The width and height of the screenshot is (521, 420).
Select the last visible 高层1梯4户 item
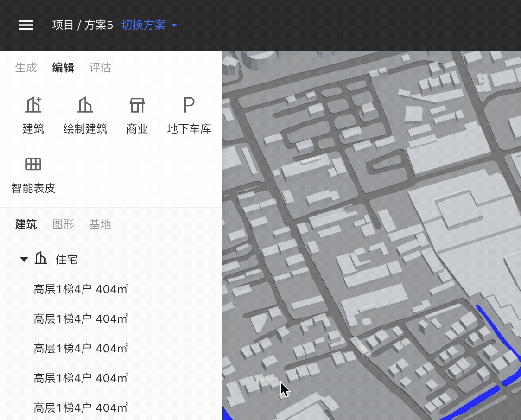[x=80, y=407]
